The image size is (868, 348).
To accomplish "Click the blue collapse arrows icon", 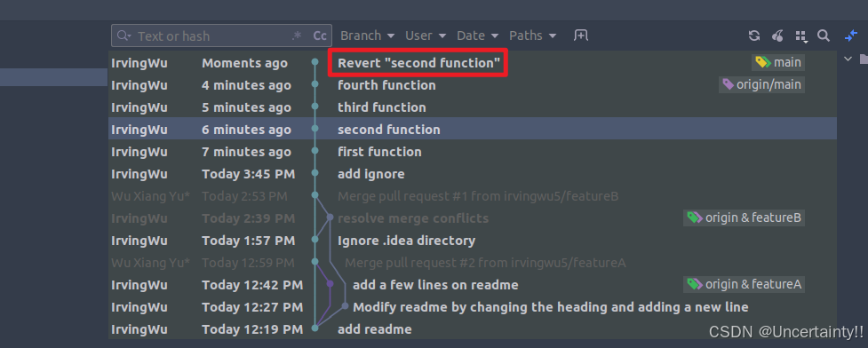I will pos(851,36).
